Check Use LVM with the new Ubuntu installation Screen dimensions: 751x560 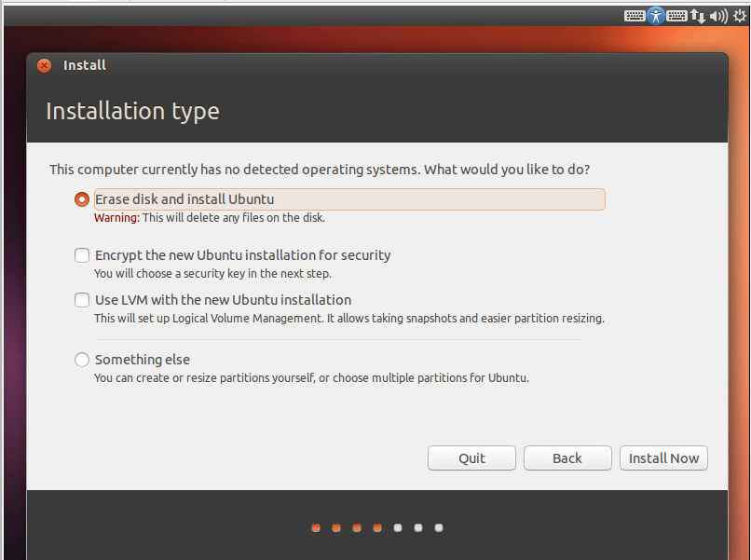tap(82, 300)
